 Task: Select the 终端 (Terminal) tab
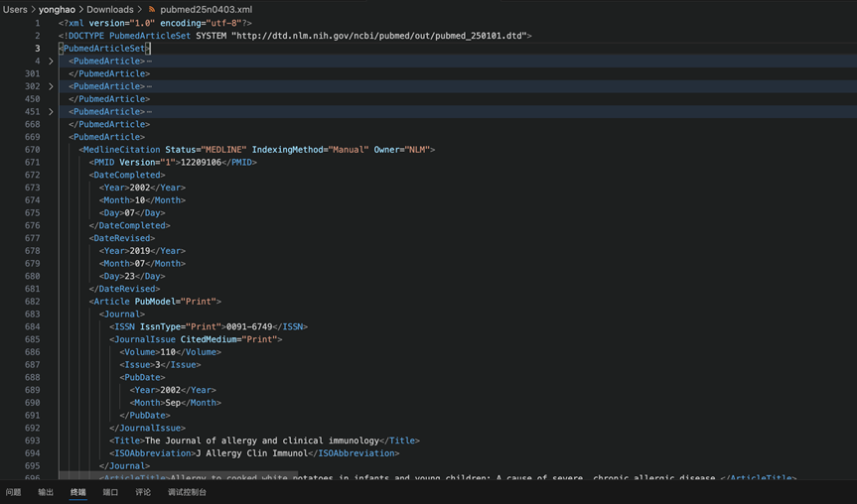pyautogui.click(x=78, y=492)
